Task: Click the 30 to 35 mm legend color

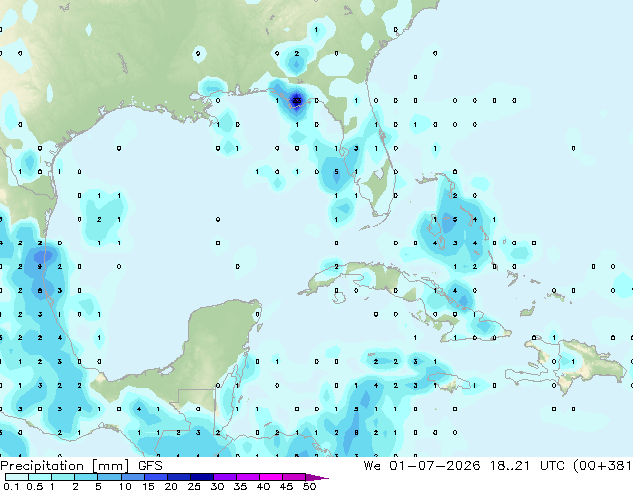Action: pos(225,477)
